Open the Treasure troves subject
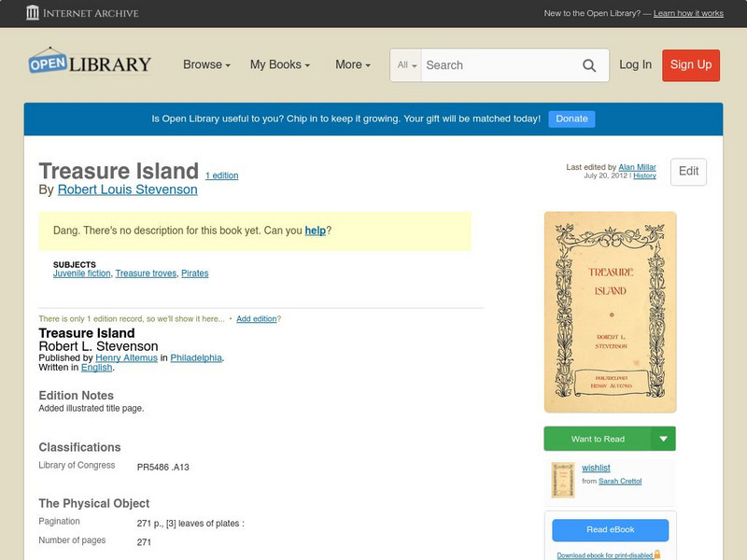This screenshot has width=747, height=560. point(146,273)
